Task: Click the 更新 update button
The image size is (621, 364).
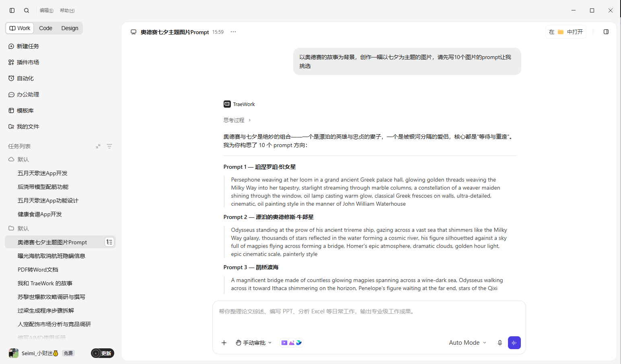Action: [x=103, y=353]
